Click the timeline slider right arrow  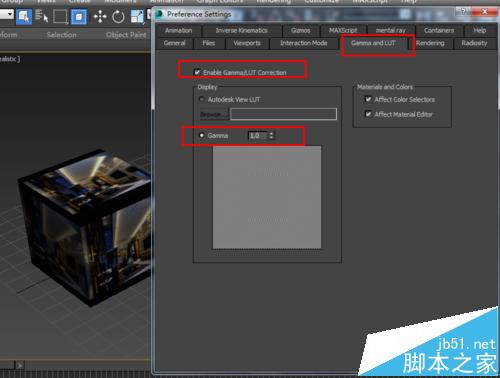click(20, 365)
